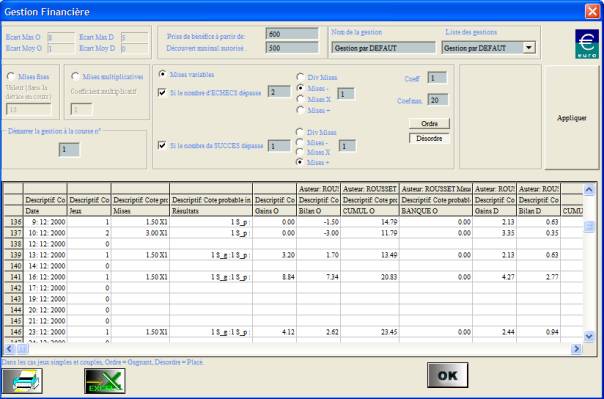Click the Gains D column header
This screenshot has width=604, height=399.
[494, 211]
